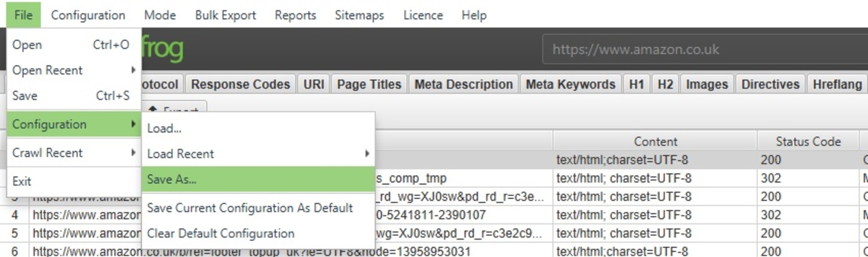Image resolution: width=868 pixels, height=257 pixels.
Task: Expand Open Recent submenu
Action: (x=48, y=70)
